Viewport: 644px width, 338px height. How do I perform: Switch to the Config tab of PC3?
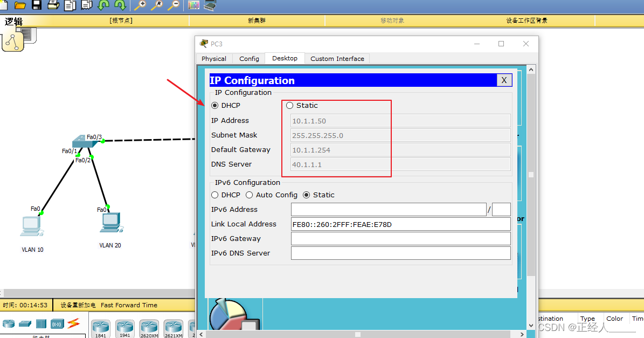(248, 58)
